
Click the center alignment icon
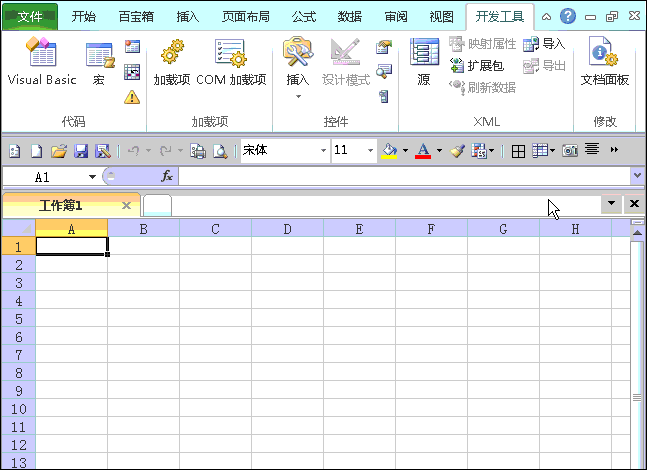pyautogui.click(x=592, y=149)
